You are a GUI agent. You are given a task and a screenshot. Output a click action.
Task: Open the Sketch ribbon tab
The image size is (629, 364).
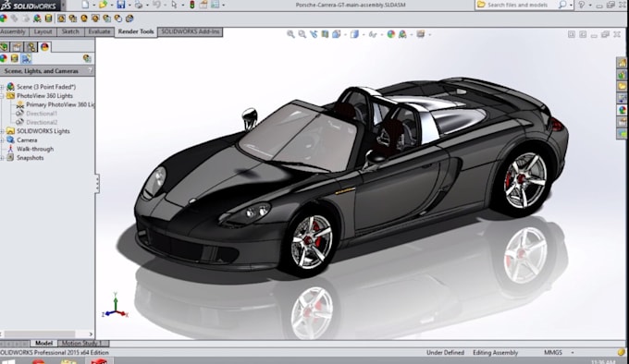pyautogui.click(x=70, y=31)
